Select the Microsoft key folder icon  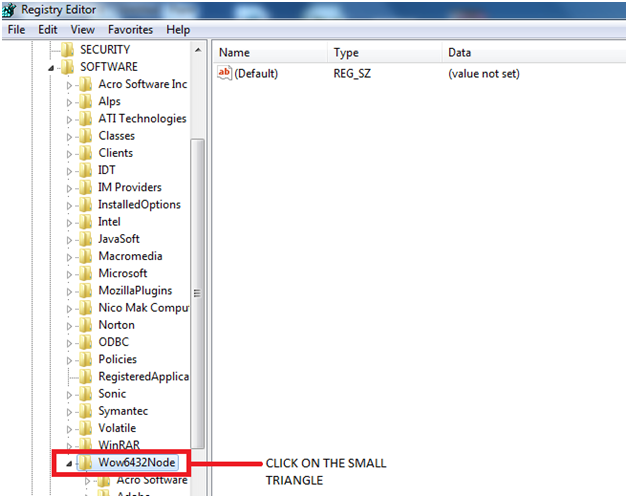[86, 273]
